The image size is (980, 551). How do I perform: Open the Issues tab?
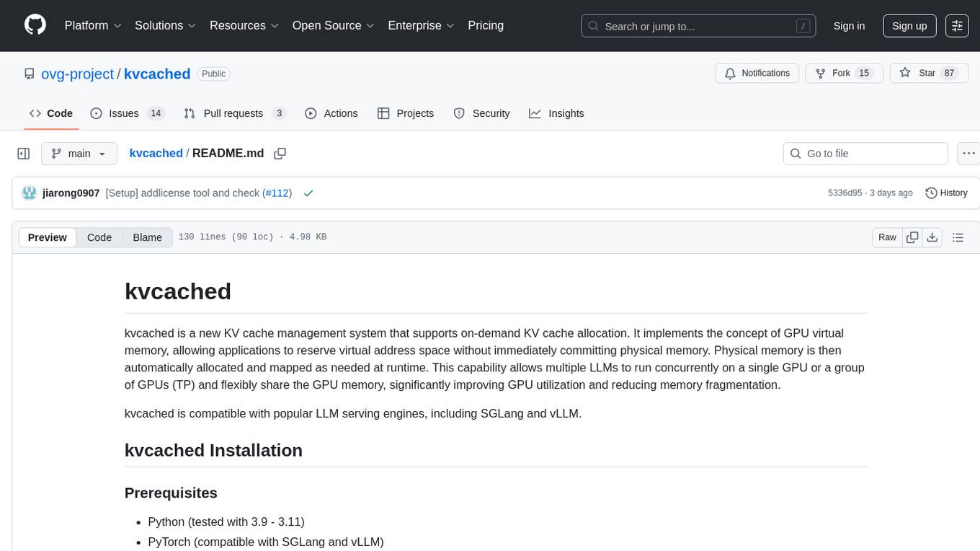click(128, 113)
